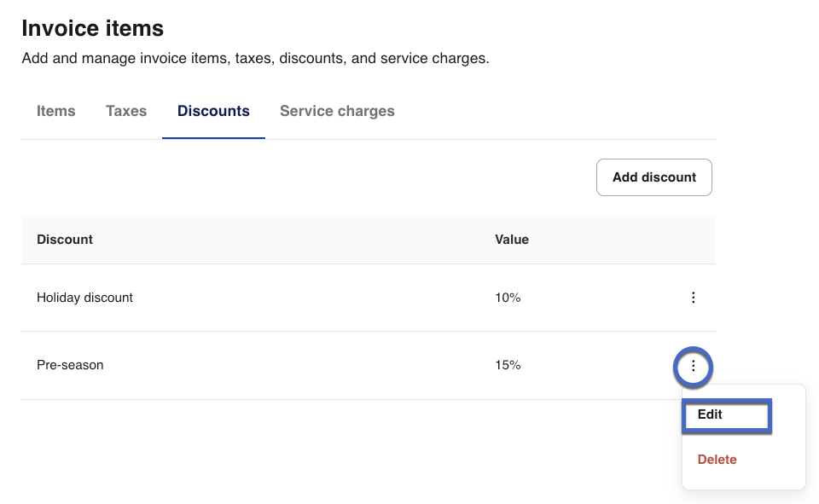Select the Discounts tab
Screen dimensions: 819x504
(x=213, y=111)
